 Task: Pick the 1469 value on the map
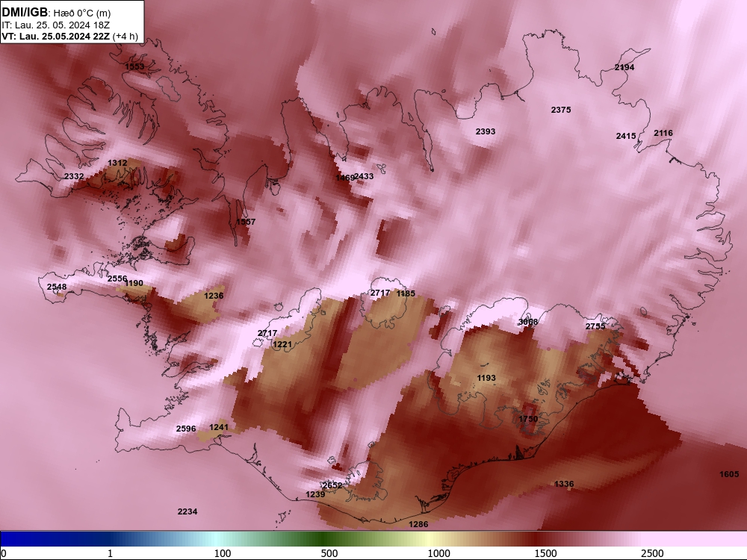345,178
